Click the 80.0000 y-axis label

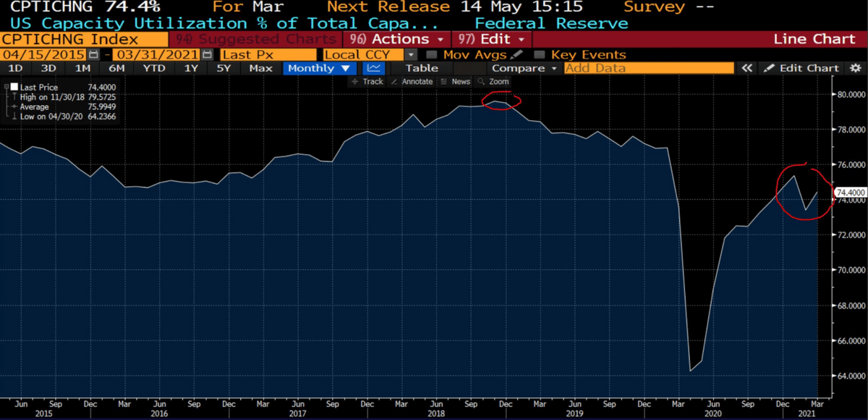pyautogui.click(x=851, y=95)
